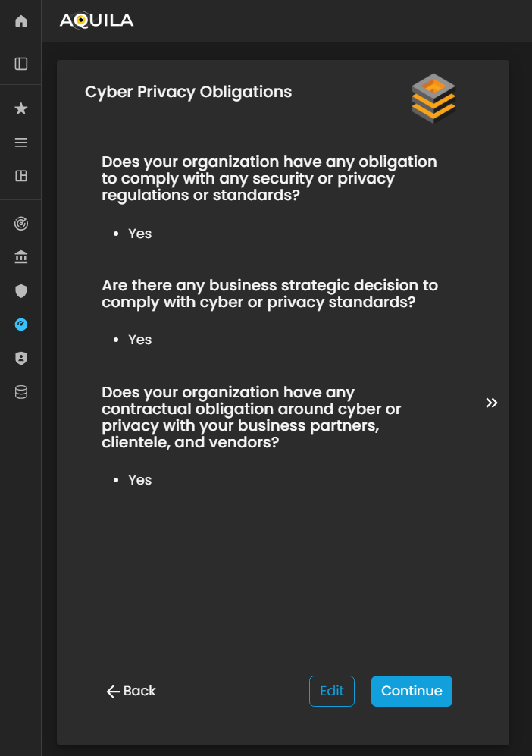Click the Aquila logo in header
This screenshot has height=756, width=532.
(96, 20)
